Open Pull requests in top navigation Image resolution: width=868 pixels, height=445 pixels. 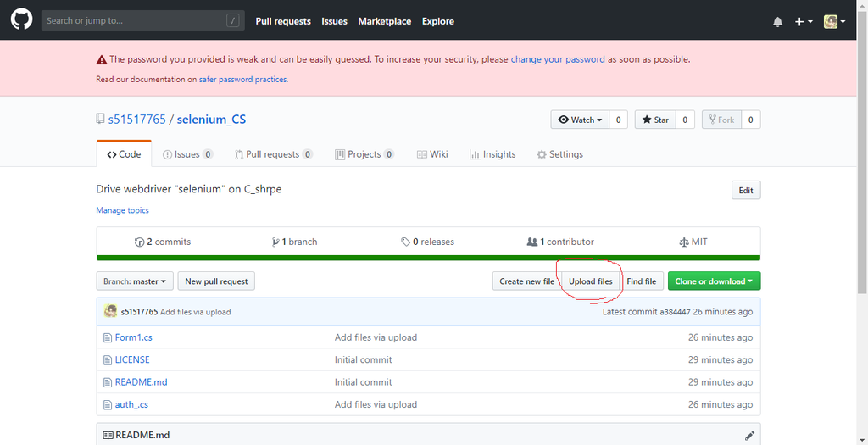[x=283, y=21]
